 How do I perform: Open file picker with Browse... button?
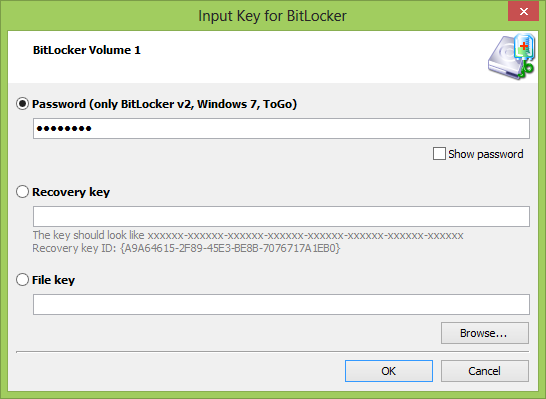click(x=485, y=333)
